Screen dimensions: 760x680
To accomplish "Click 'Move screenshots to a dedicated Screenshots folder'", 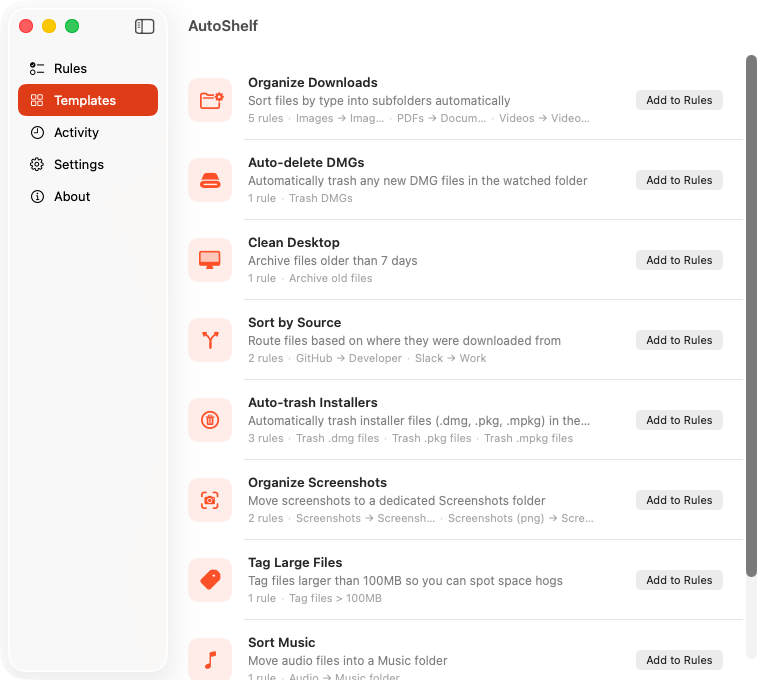I will click(396, 501).
